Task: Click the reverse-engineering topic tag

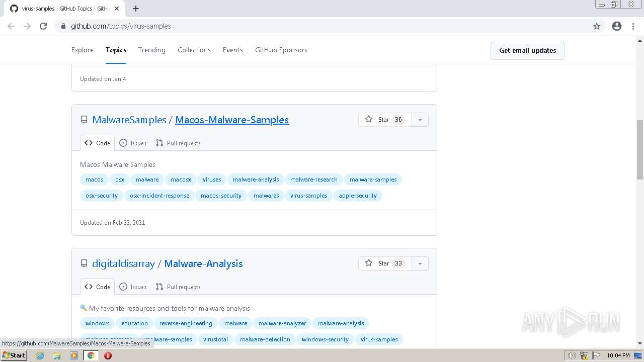Action: click(x=186, y=323)
